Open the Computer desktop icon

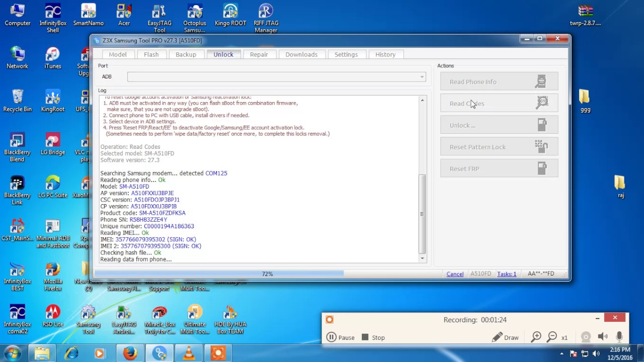coord(18,15)
